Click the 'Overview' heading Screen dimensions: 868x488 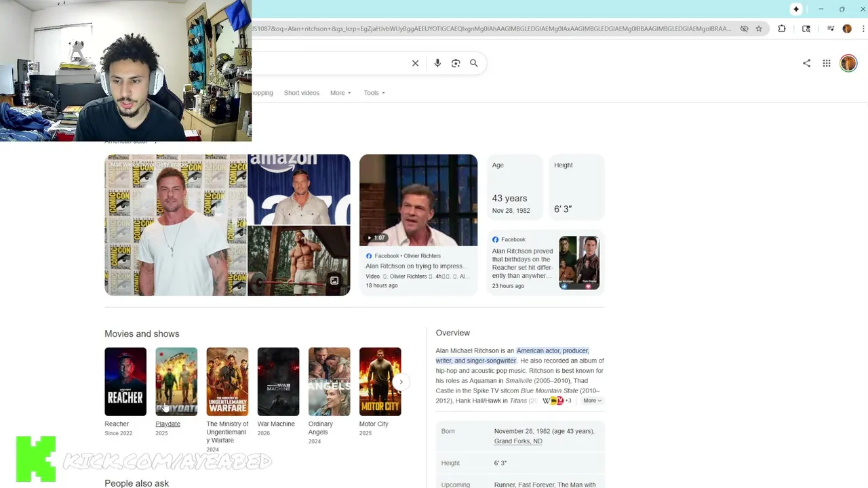(x=453, y=333)
